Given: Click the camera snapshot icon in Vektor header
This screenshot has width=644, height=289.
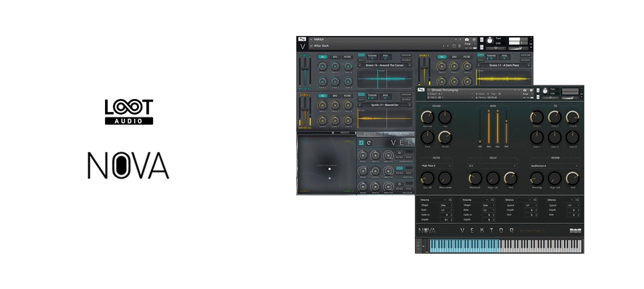Looking at the screenshot, I should [x=466, y=39].
